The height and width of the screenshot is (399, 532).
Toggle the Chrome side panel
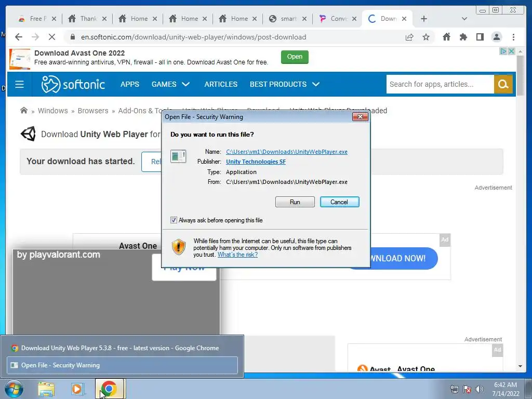[x=480, y=37]
